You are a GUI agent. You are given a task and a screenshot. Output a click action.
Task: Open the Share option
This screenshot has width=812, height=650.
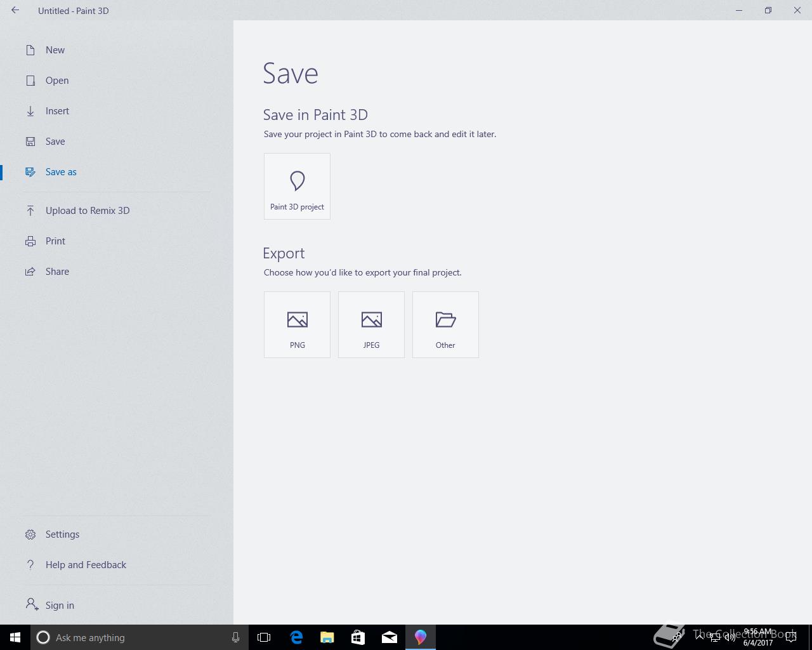[117, 272]
